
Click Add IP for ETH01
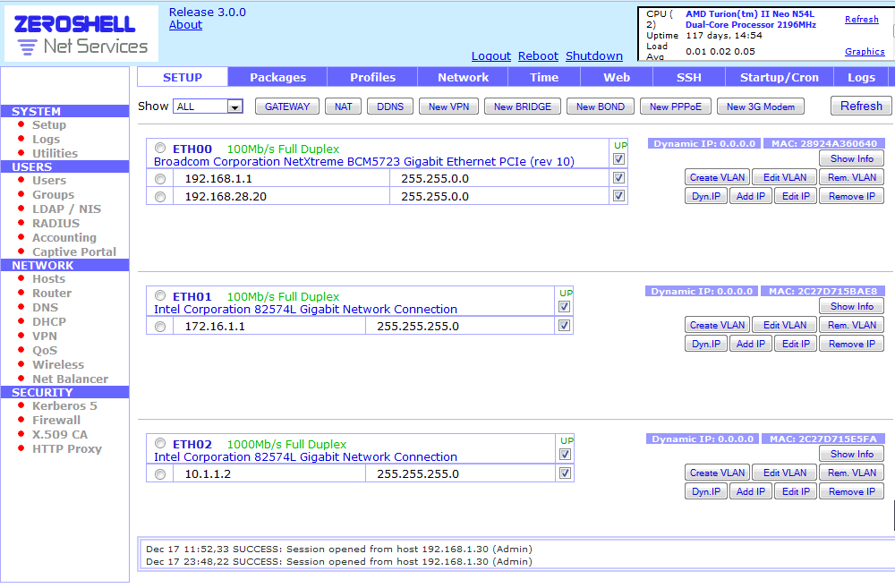coord(751,344)
